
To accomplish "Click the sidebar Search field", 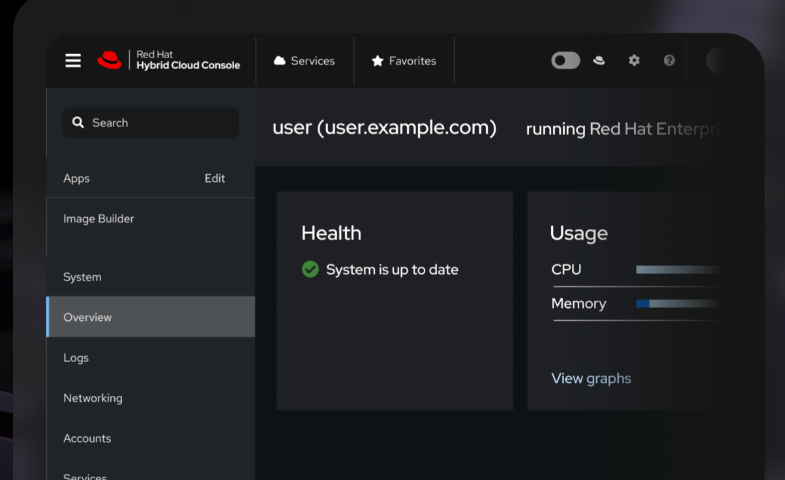I will pos(150,123).
